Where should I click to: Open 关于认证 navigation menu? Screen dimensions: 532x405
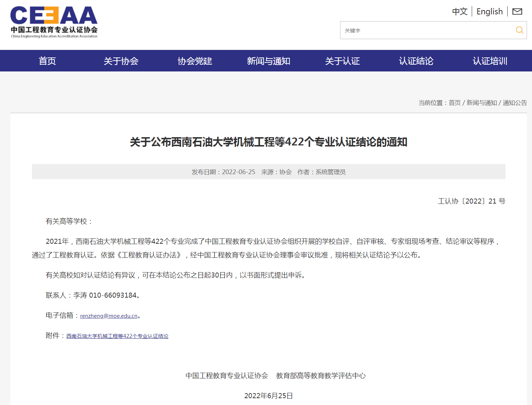pos(342,61)
